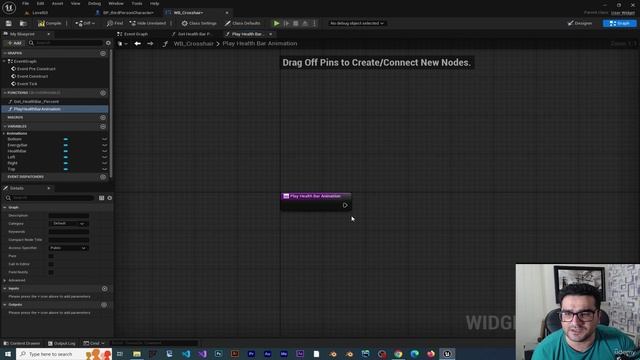Save the blueprint with the floppy disk icon

(9, 23)
